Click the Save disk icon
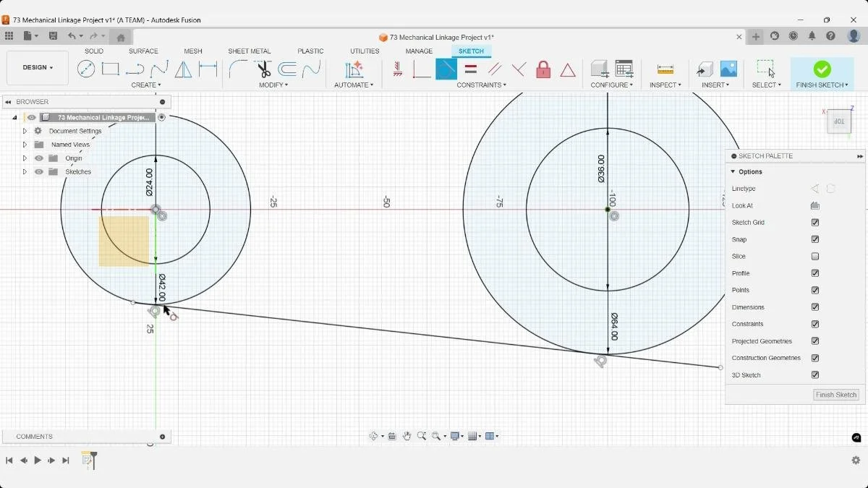The height and width of the screenshot is (488, 868). pyautogui.click(x=53, y=36)
